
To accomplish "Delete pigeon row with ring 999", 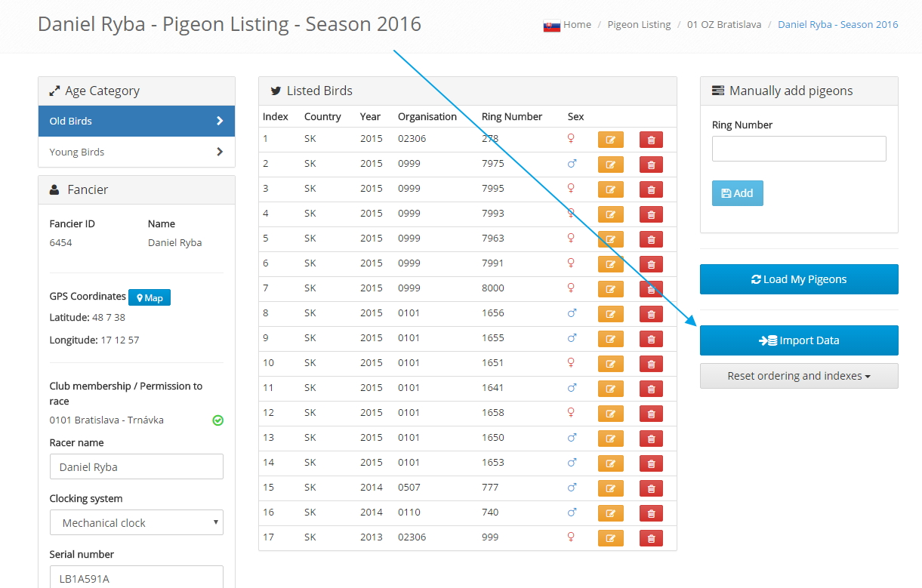I will click(x=651, y=538).
